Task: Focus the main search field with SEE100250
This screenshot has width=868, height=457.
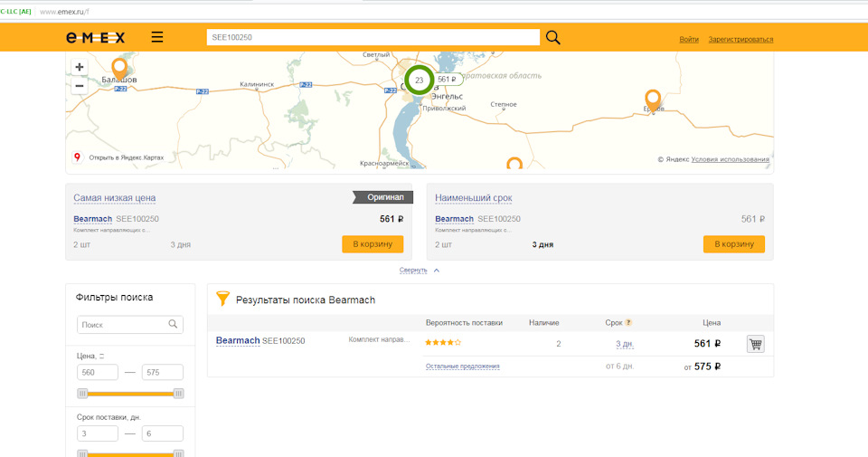Action: click(373, 37)
